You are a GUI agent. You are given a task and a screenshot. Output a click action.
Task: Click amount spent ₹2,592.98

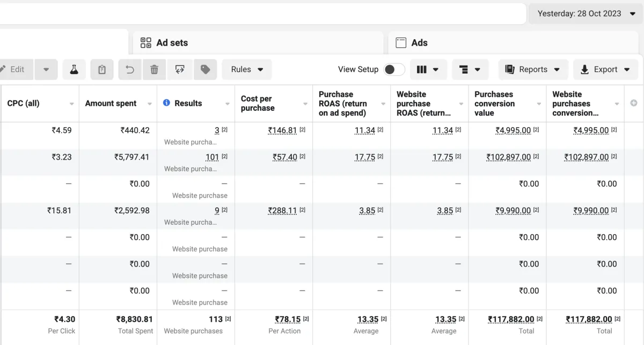point(131,211)
